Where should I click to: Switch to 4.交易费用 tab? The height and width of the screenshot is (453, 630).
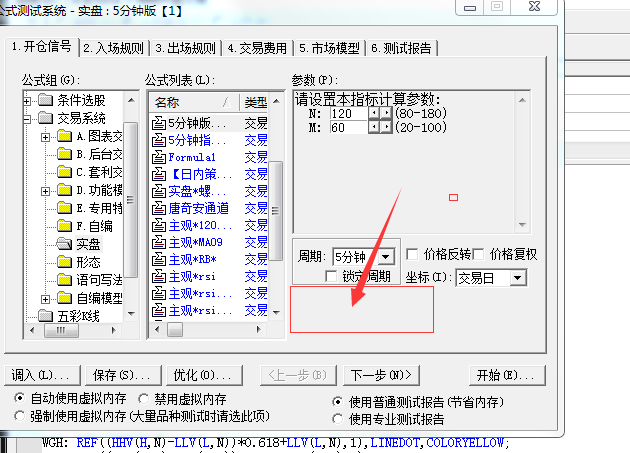[257, 48]
